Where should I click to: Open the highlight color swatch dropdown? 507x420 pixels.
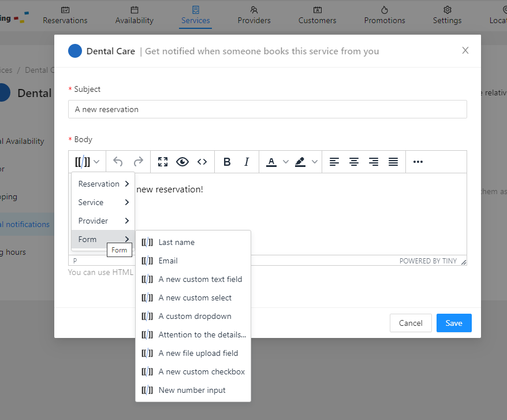[x=314, y=162]
